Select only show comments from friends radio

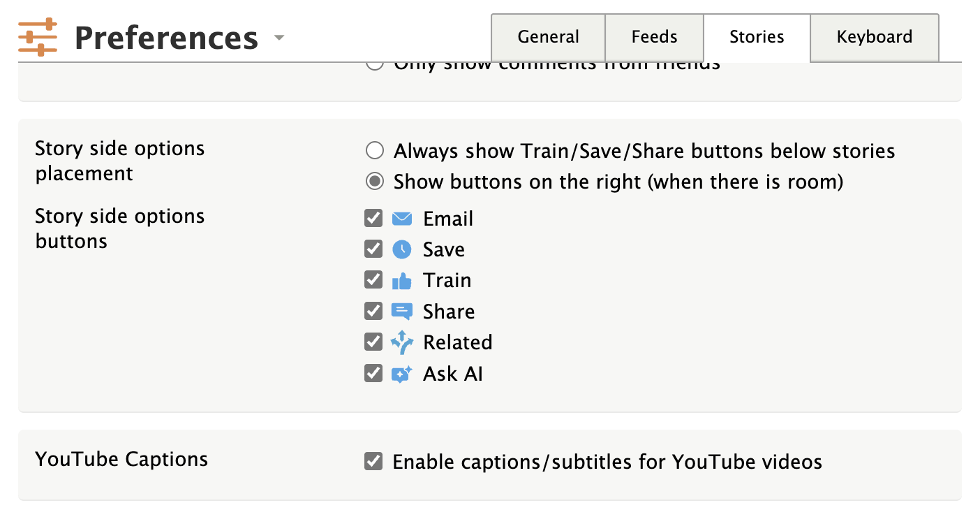(375, 65)
